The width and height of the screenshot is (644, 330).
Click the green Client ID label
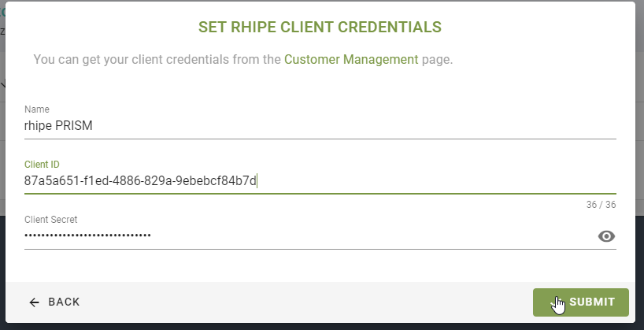[x=43, y=165]
